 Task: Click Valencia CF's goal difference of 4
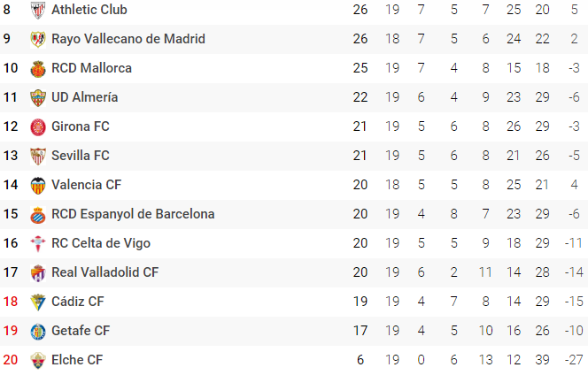click(x=574, y=185)
